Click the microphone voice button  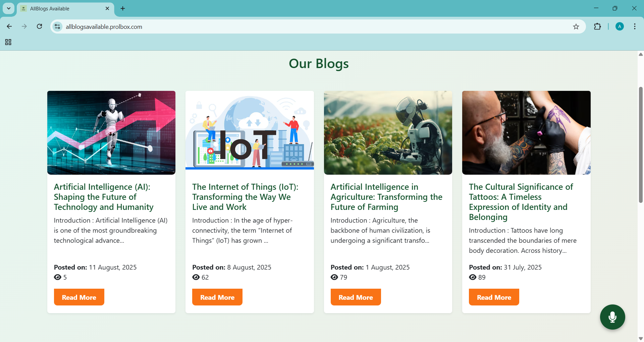(612, 317)
